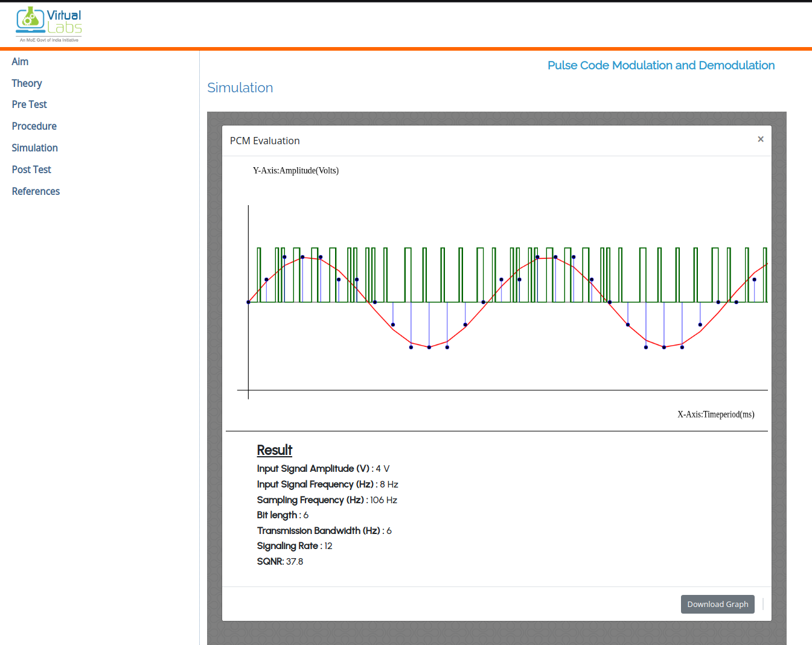Image resolution: width=812 pixels, height=645 pixels.
Task: Click the underlined Result heading
Action: (x=274, y=450)
